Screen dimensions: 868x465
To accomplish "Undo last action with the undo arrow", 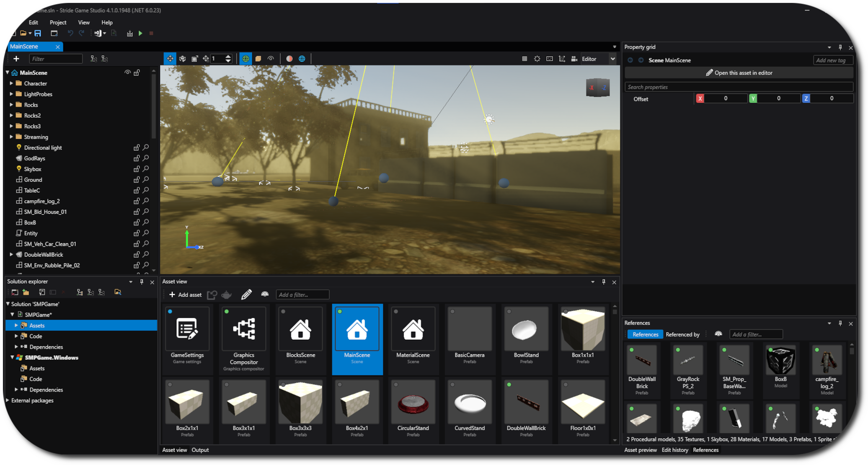I will click(70, 33).
